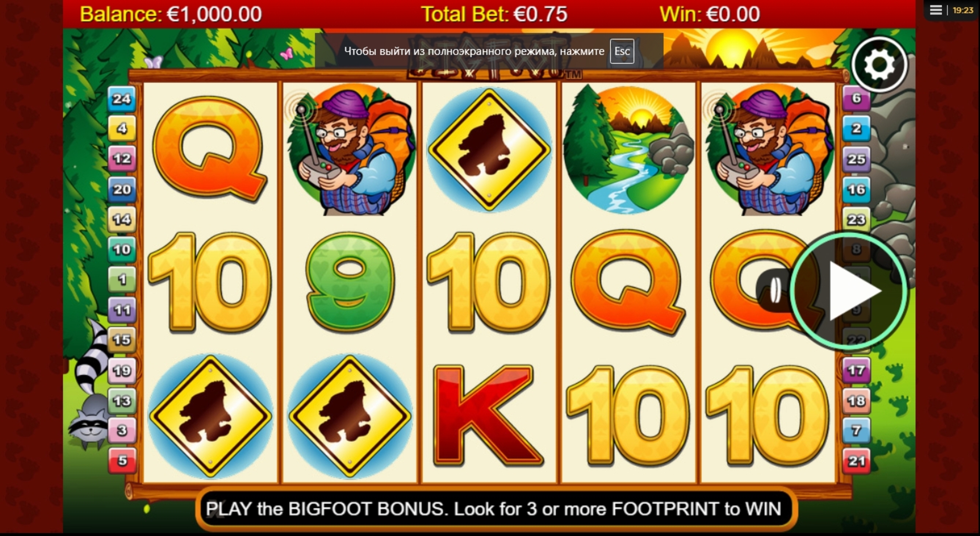Open the game settings gear
This screenshot has height=536, width=980.
coord(879,65)
